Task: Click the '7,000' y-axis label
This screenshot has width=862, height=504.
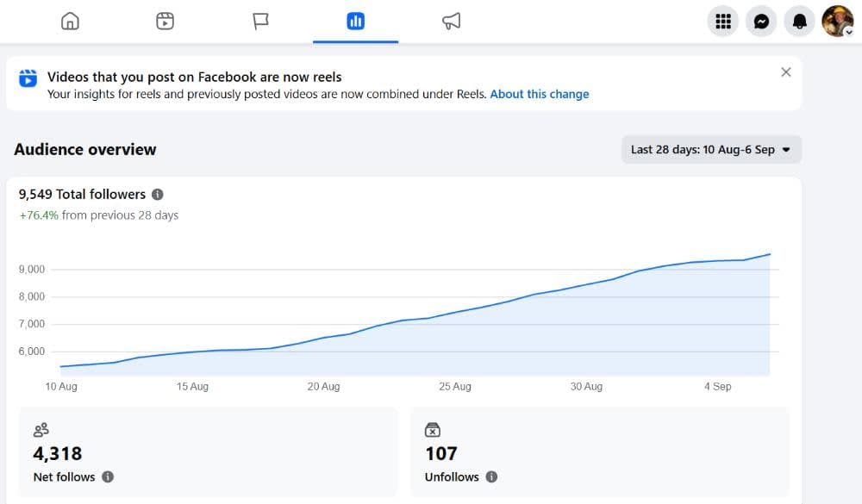Action: (x=32, y=324)
